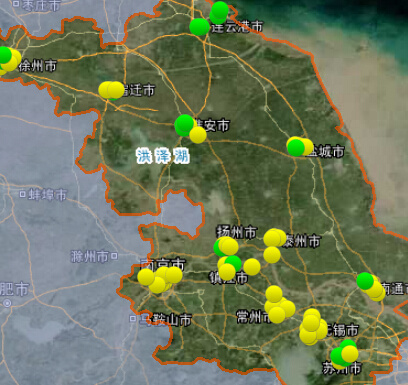Image resolution: width=408 pixels, height=385 pixels.
Task: Click the green marker left of 连云港市 label
Action: pos(199,27)
